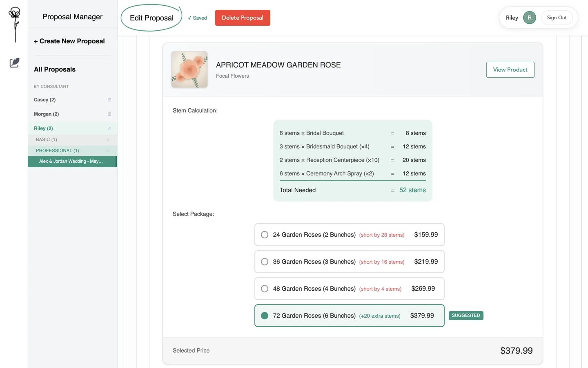Open Alex & Jordan Wedding proposal
Viewport: 588px width, 368px height.
point(72,162)
